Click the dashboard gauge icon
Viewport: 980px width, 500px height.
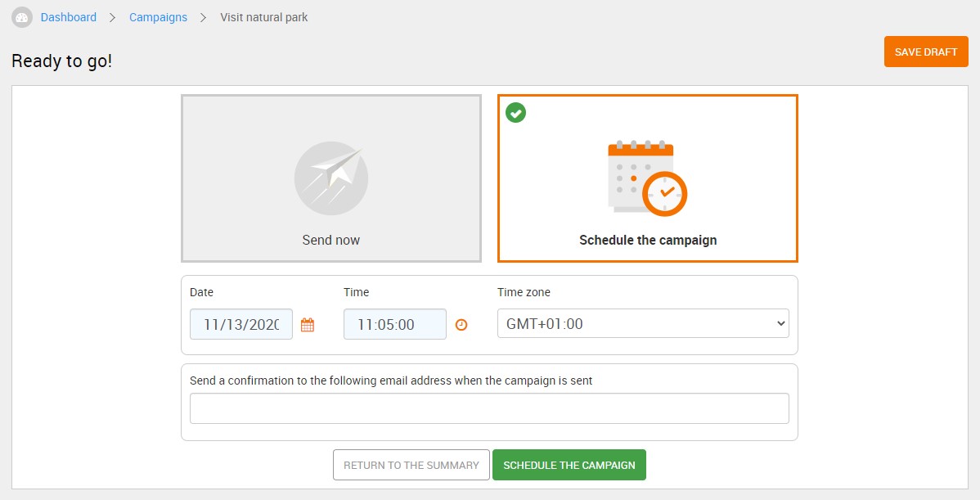tap(22, 17)
